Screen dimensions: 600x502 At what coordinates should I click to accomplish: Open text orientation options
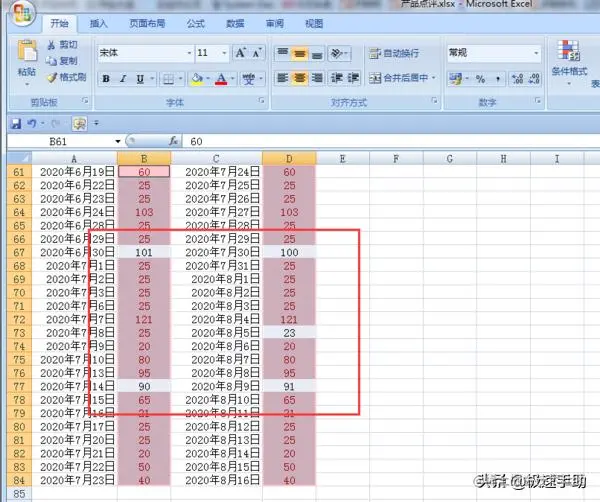point(339,54)
